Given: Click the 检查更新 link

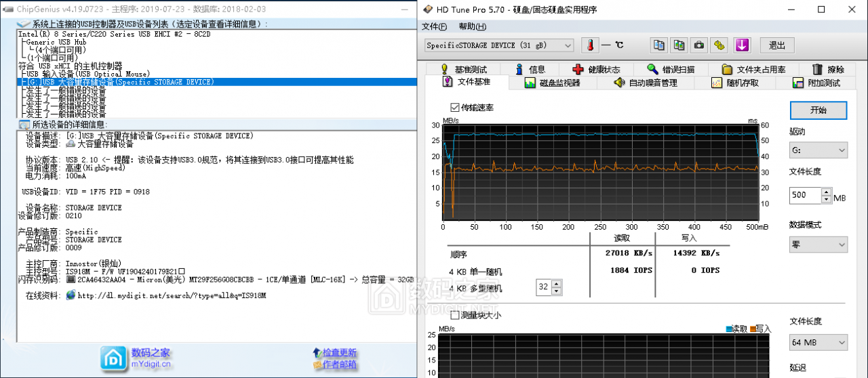Looking at the screenshot, I should [x=339, y=353].
